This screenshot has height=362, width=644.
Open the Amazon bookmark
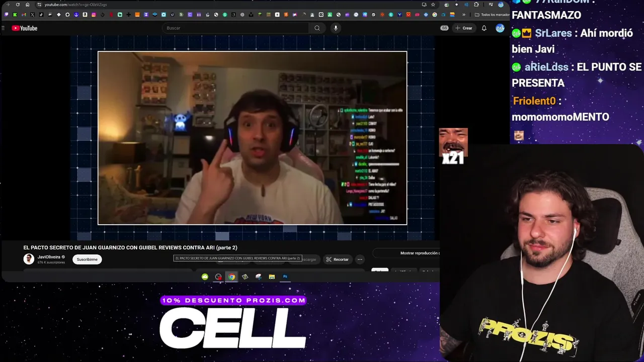tap(85, 15)
